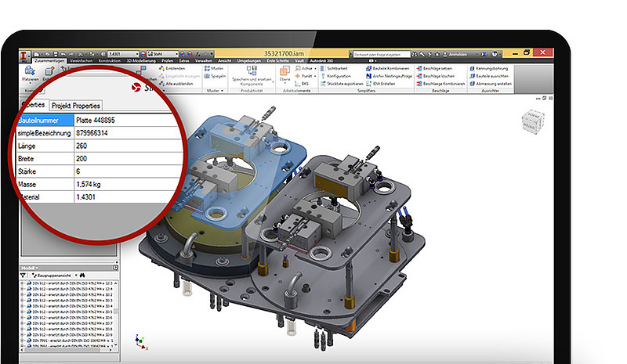Switch to the Zusammenfügen ribbon tab
The image size is (627, 364).
pyautogui.click(x=49, y=61)
